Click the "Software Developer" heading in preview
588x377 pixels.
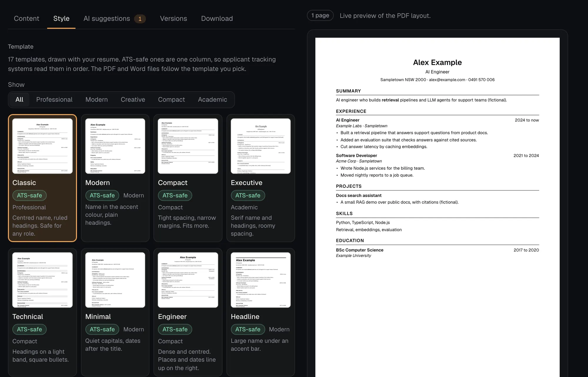[x=356, y=155]
